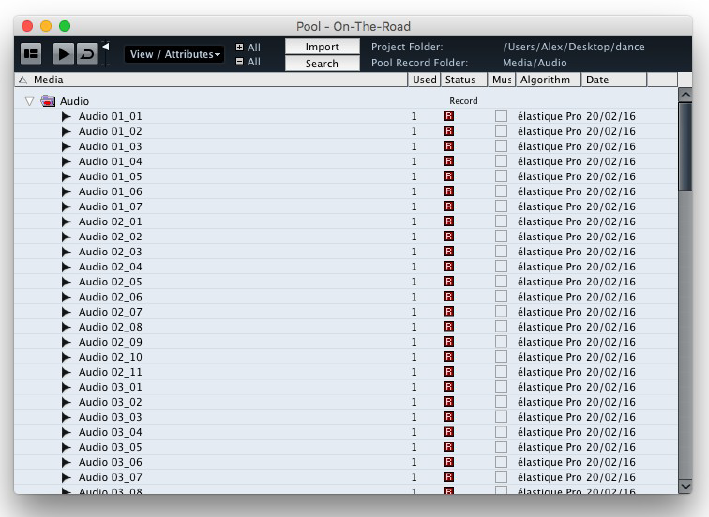Click the Record status icon of Audio 03_05
Image resolution: width=709 pixels, height=517 pixels.
[x=449, y=447]
